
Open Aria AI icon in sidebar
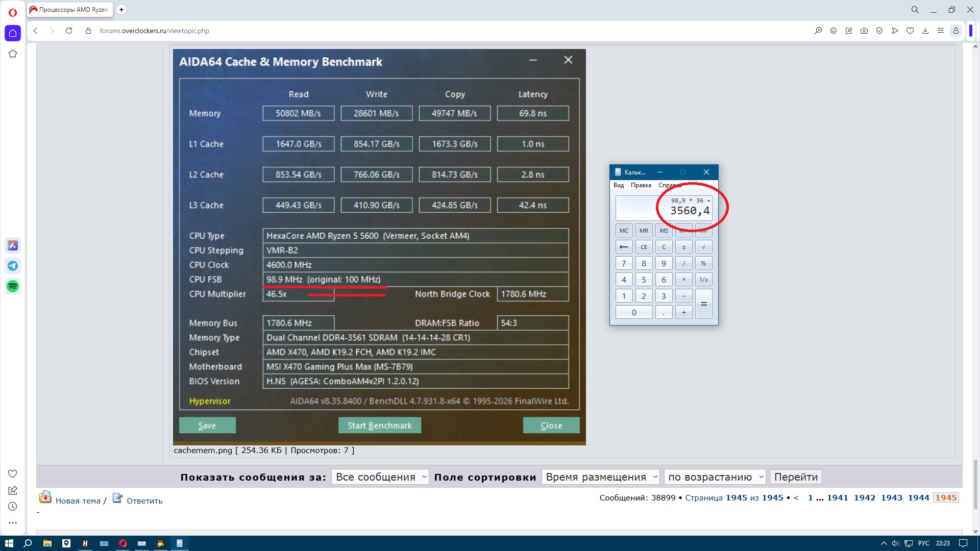tap(13, 245)
